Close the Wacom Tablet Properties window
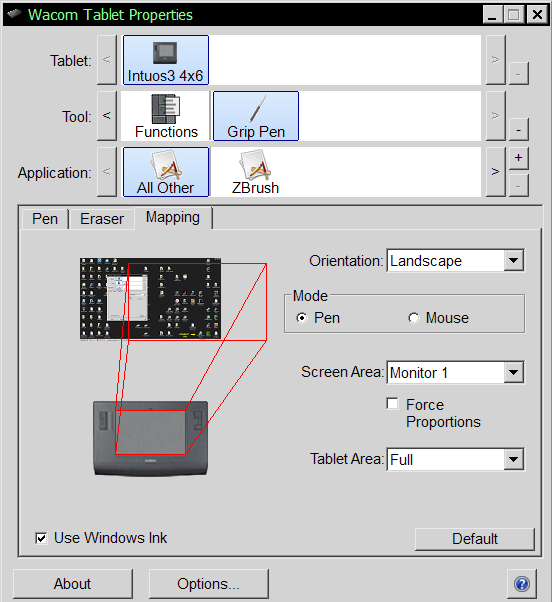Screen dimensions: 552x602 (x=537, y=15)
